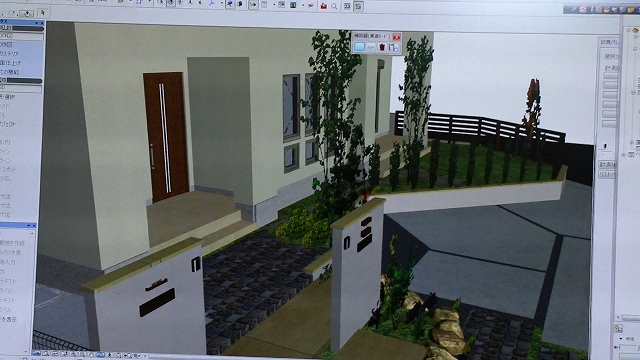Select the blue rectangle tool in floating palette
Viewport: 640px width, 360px height.
click(x=359, y=47)
